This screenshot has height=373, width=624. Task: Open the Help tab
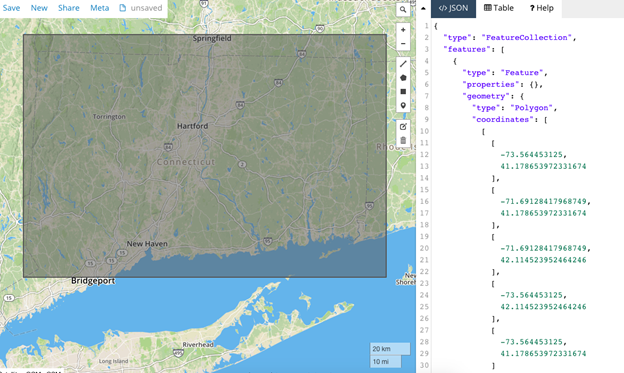click(x=541, y=8)
